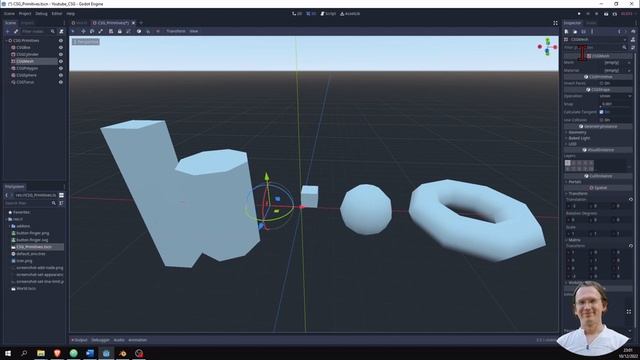Collapse the CSG Primitives root tree node
Image resolution: width=640 pixels, height=360 pixels.
point(6,41)
